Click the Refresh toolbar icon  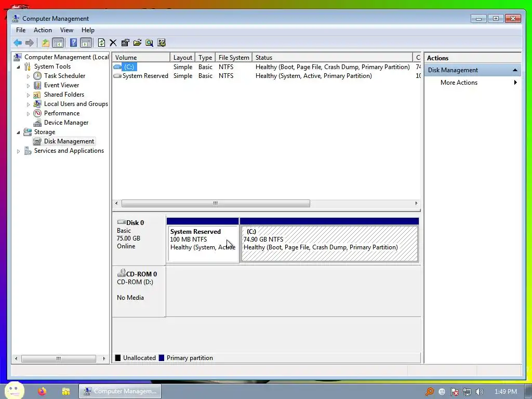[x=101, y=43]
